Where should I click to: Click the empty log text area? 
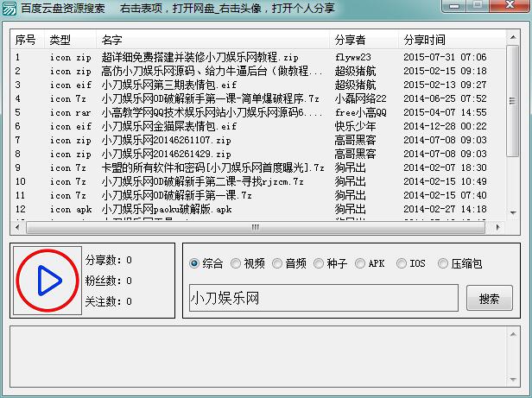pos(258,357)
